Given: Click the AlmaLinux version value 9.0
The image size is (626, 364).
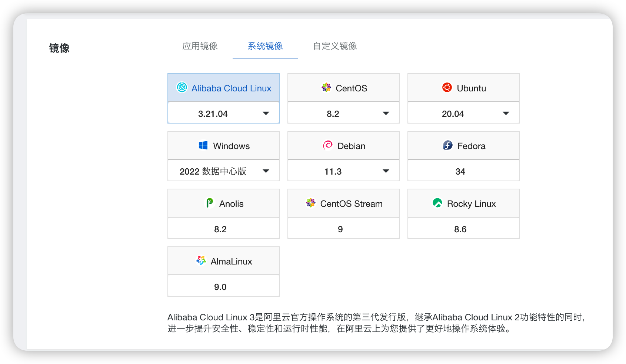Looking at the screenshot, I should pyautogui.click(x=220, y=287).
